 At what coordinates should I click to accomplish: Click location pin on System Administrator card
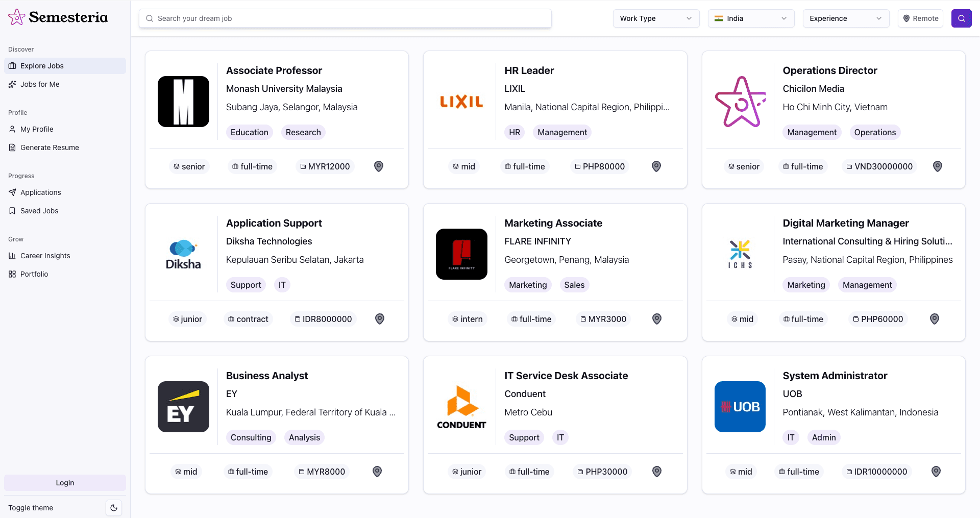(936, 472)
